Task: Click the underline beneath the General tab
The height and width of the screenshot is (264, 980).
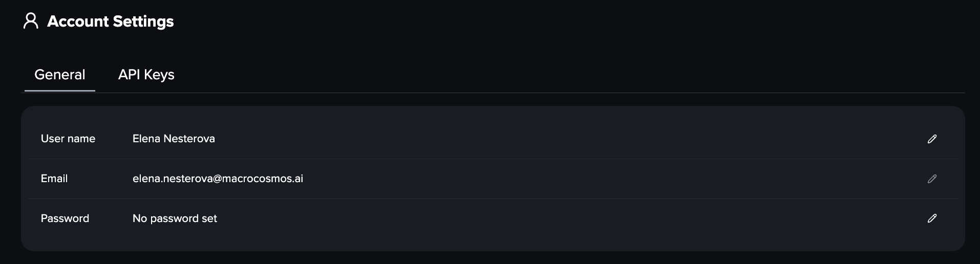Action: pyautogui.click(x=59, y=91)
